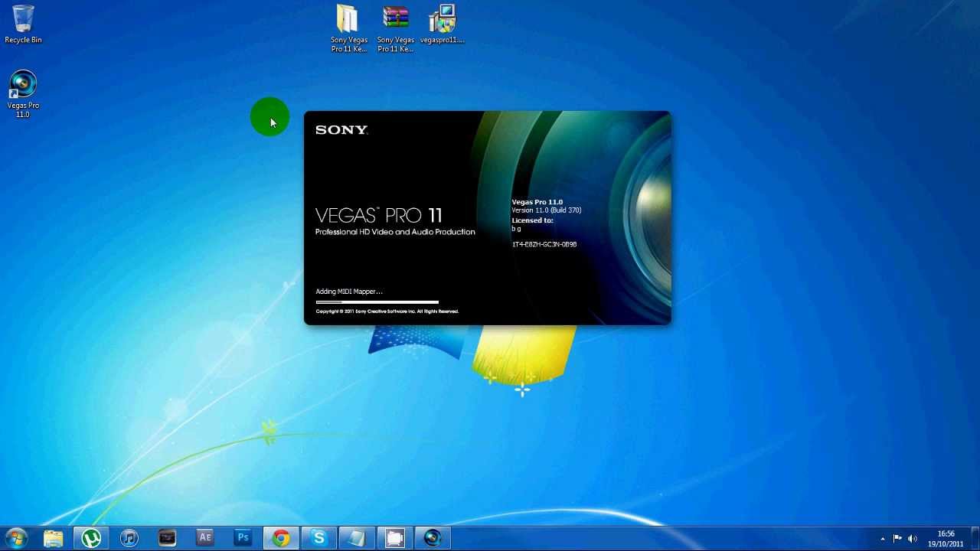Select the Vegas Pro 11.0 desktop shortcut
This screenshot has height=551, width=980.
point(23,94)
